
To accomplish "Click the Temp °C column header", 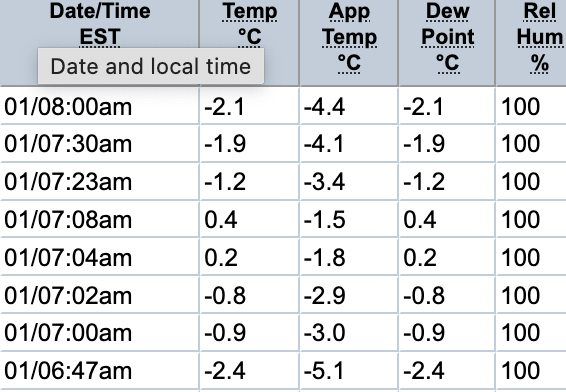I will pos(249,24).
